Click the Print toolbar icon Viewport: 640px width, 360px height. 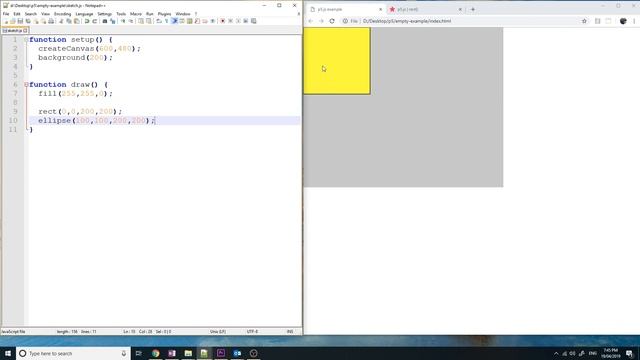click(51, 21)
